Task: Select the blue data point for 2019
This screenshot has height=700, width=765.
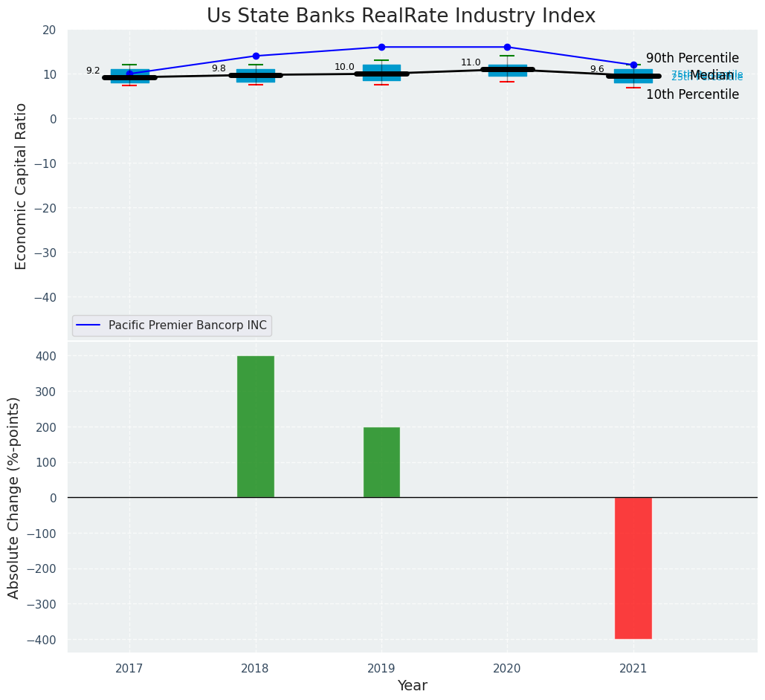Action: tap(381, 47)
